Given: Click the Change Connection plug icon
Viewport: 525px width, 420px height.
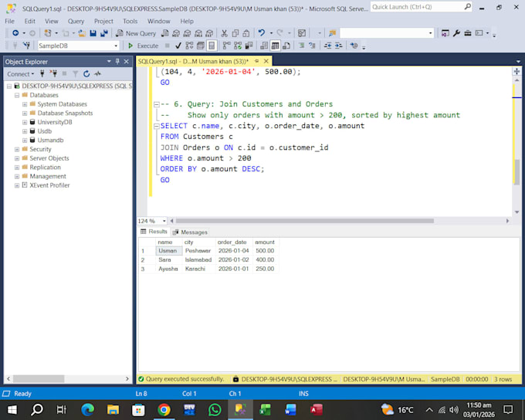Looking at the screenshot, I should 27,46.
